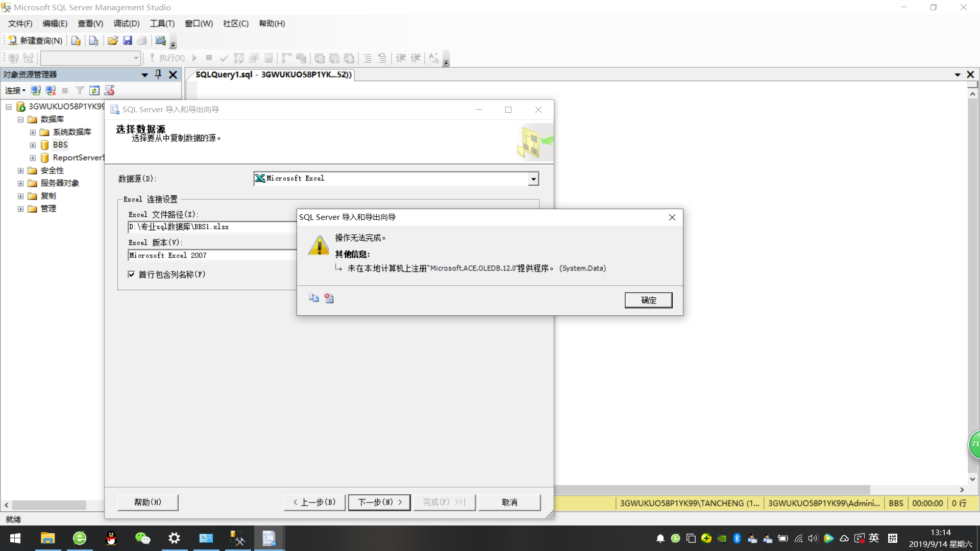Click the Analysis Services query icon
The image size is (980, 551).
point(93,41)
